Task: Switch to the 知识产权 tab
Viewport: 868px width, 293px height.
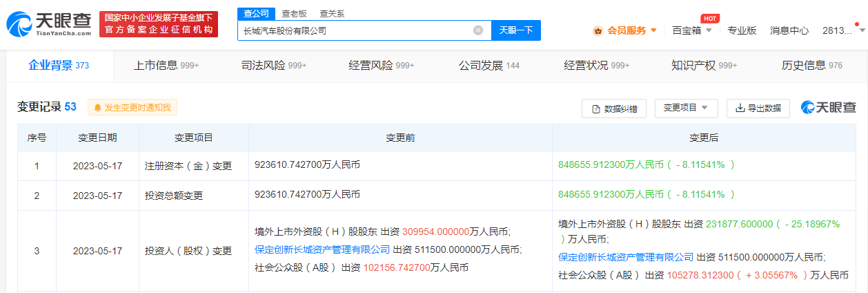Action: [704, 66]
